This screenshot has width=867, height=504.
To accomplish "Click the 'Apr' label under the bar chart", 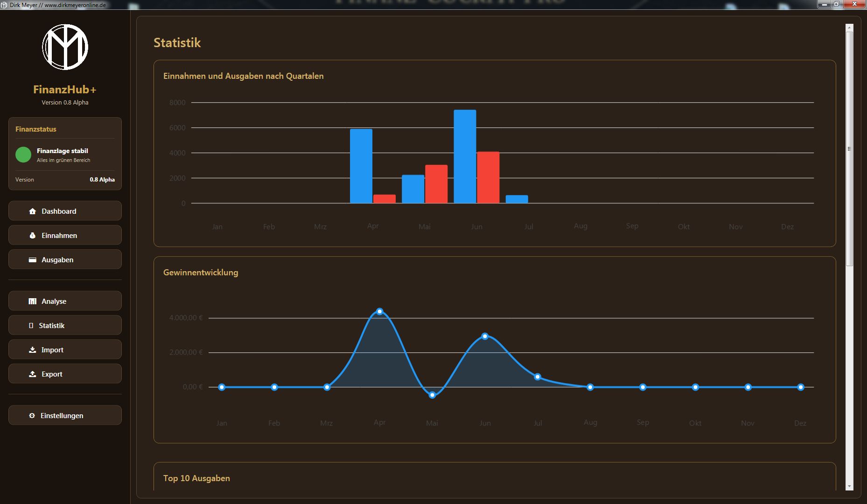I will 373,226.
